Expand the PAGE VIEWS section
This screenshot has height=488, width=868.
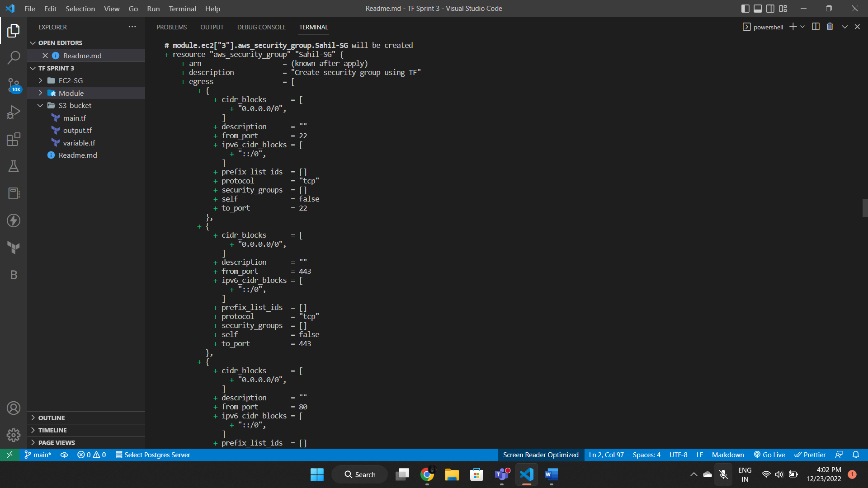[x=86, y=443]
